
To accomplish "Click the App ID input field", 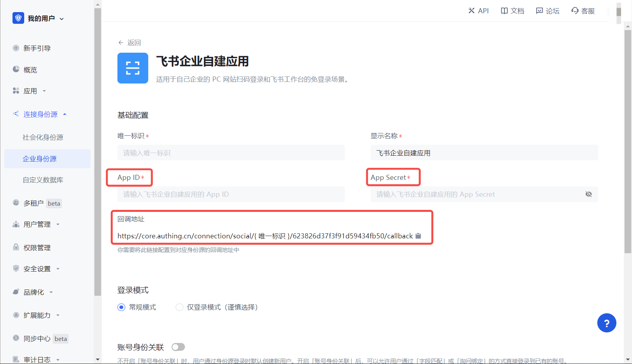I will [x=231, y=194].
